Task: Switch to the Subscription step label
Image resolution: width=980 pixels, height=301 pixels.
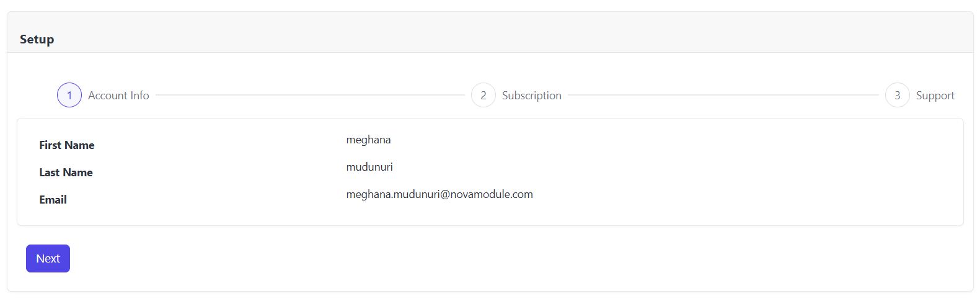Action: pos(531,96)
